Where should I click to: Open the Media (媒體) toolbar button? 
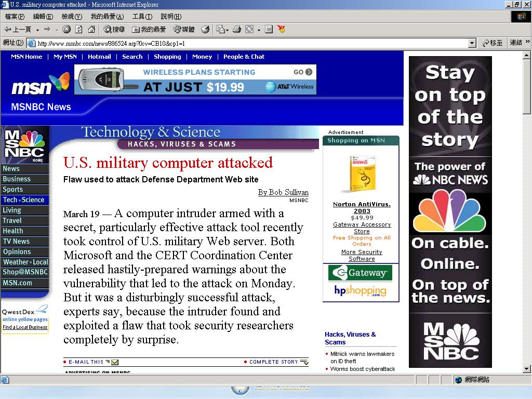[184, 30]
